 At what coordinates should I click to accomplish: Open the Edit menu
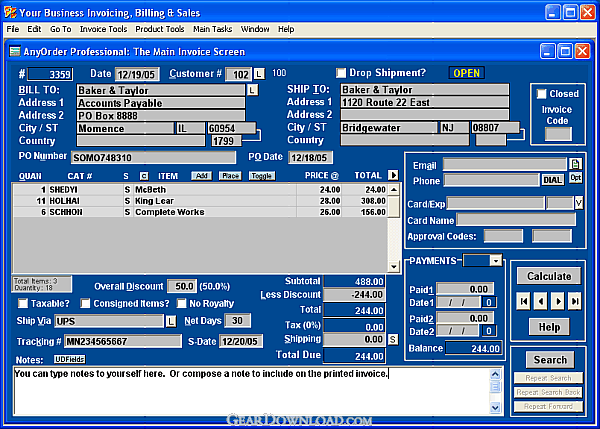pos(34,29)
